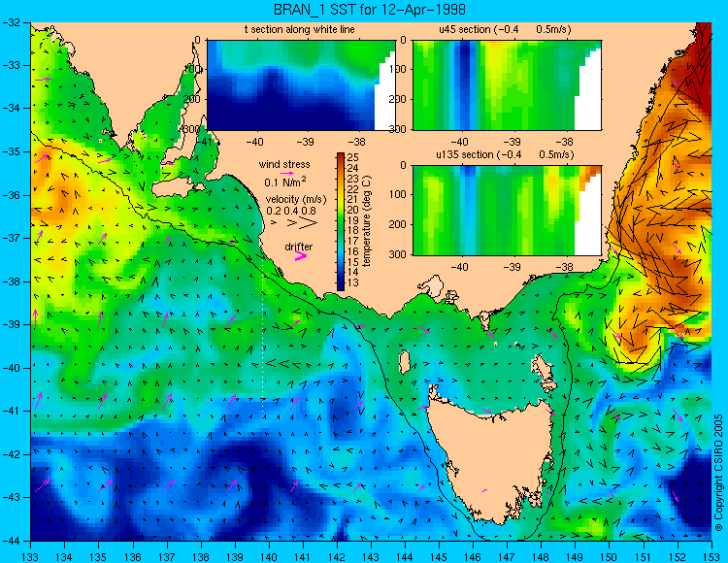Click the 'temperature (deg C)' color bar label

click(x=367, y=221)
